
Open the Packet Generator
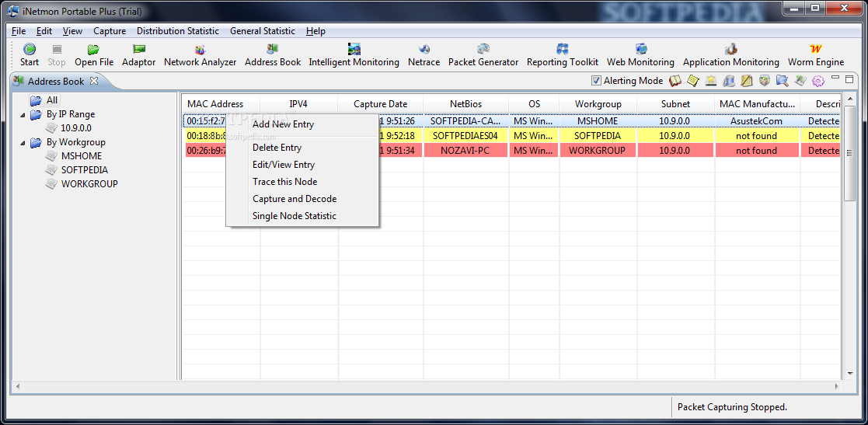[483, 55]
